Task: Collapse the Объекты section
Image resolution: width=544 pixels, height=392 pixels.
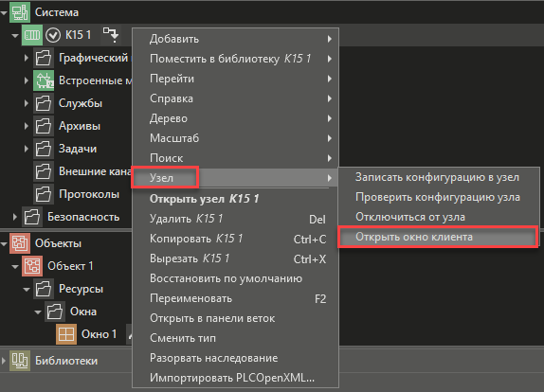Action: pos(4,244)
